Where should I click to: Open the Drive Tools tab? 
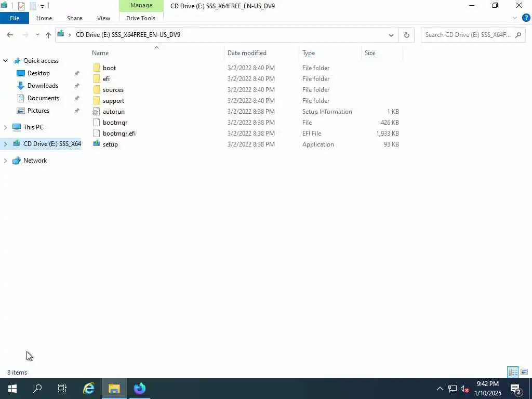(x=141, y=18)
